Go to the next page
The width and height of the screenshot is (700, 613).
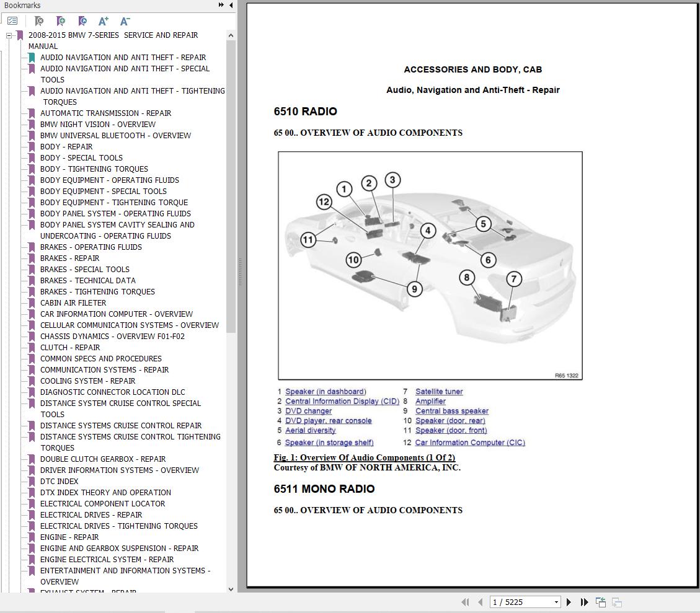click(x=569, y=602)
